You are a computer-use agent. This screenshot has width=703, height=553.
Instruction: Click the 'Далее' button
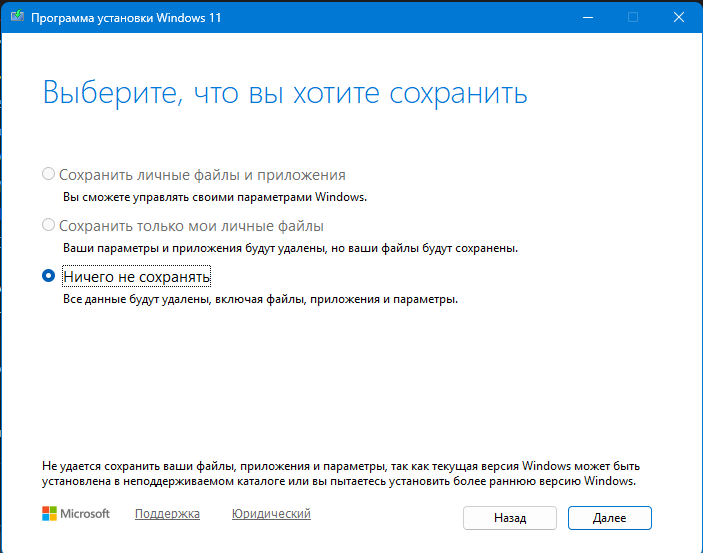609,518
